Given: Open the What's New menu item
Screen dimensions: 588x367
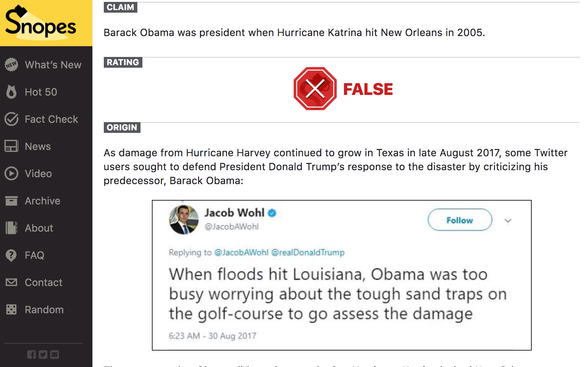Looking at the screenshot, I should pyautogui.click(x=53, y=65).
